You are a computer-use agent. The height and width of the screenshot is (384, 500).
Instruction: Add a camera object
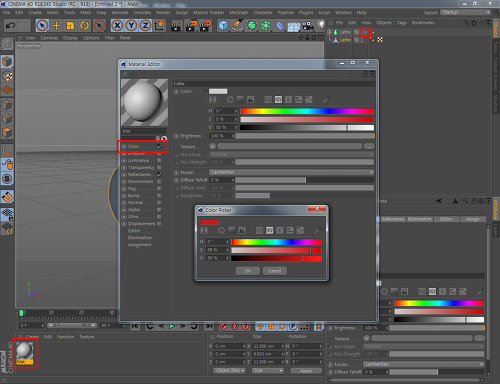tap(308, 25)
